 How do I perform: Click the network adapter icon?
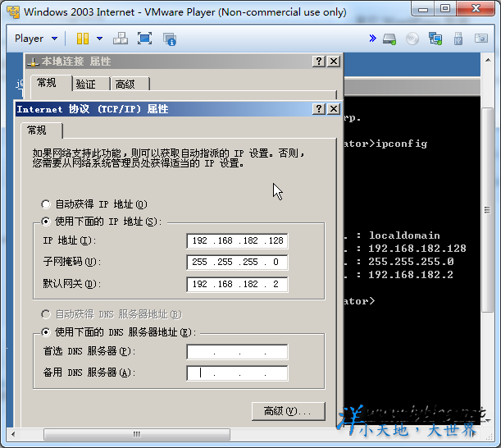click(x=435, y=39)
